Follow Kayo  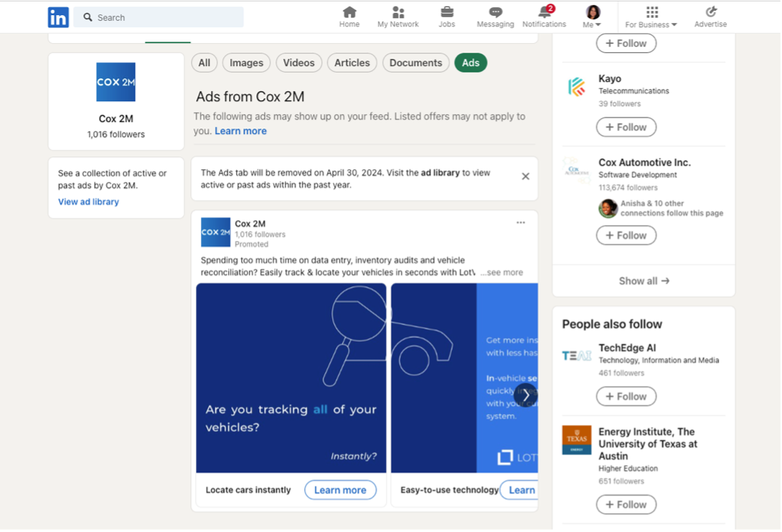click(626, 127)
